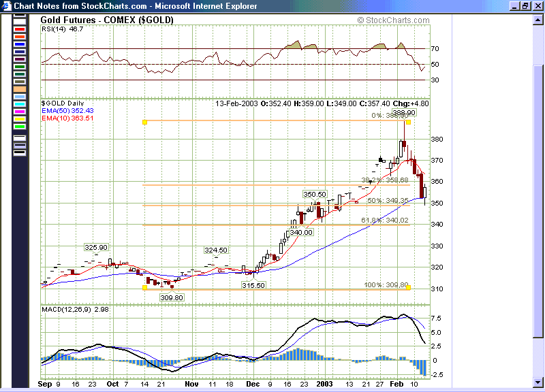Pick the navy blue color swatch
This screenshot has height=392, width=545.
[x=20, y=52]
